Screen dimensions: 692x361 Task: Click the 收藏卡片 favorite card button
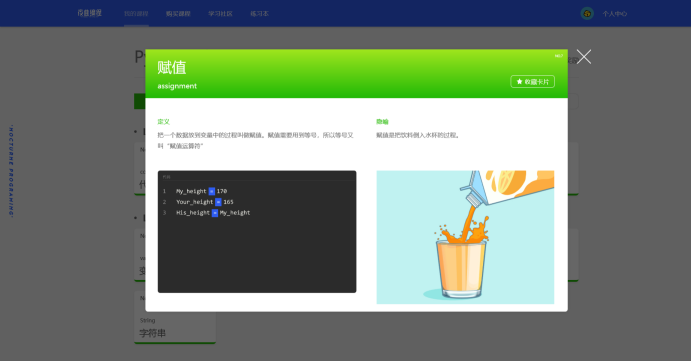pos(532,82)
